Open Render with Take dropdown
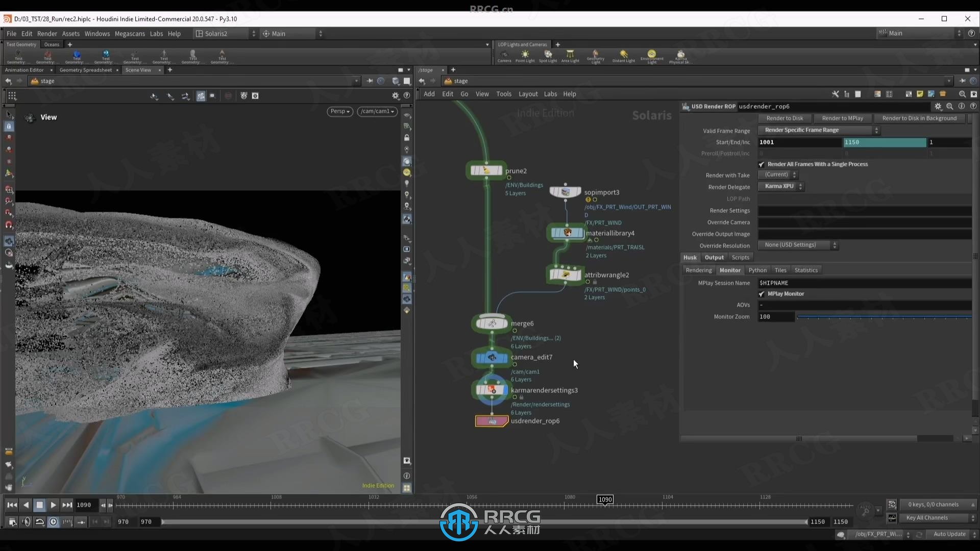 778,174
